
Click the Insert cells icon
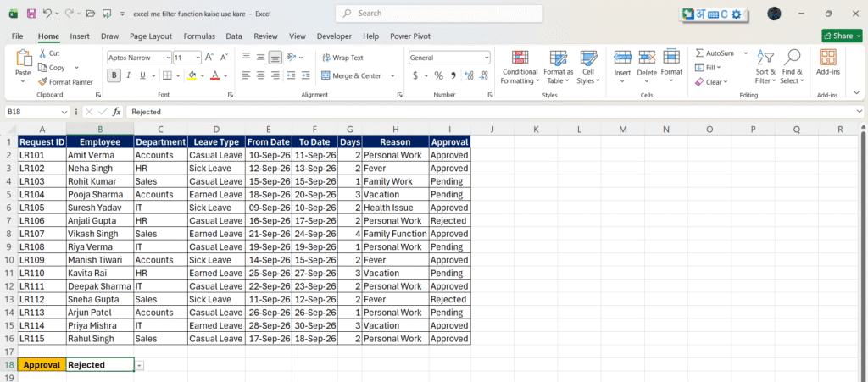(622, 58)
